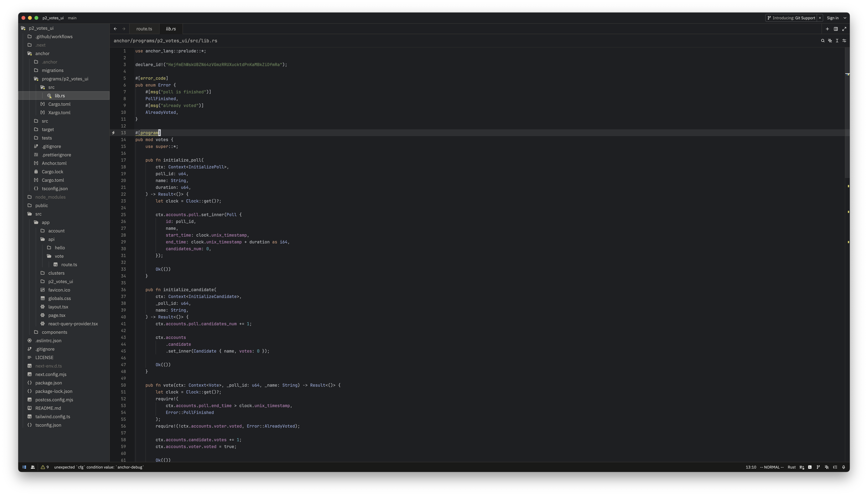Click the editor vertical scrollbar thumb
868x496 pixels.
pos(847,112)
